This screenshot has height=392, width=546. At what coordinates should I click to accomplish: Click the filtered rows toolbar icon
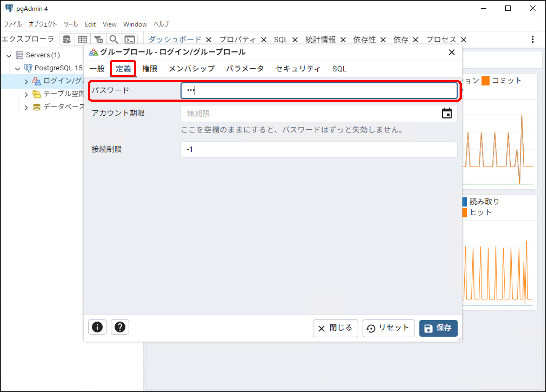coord(98,39)
